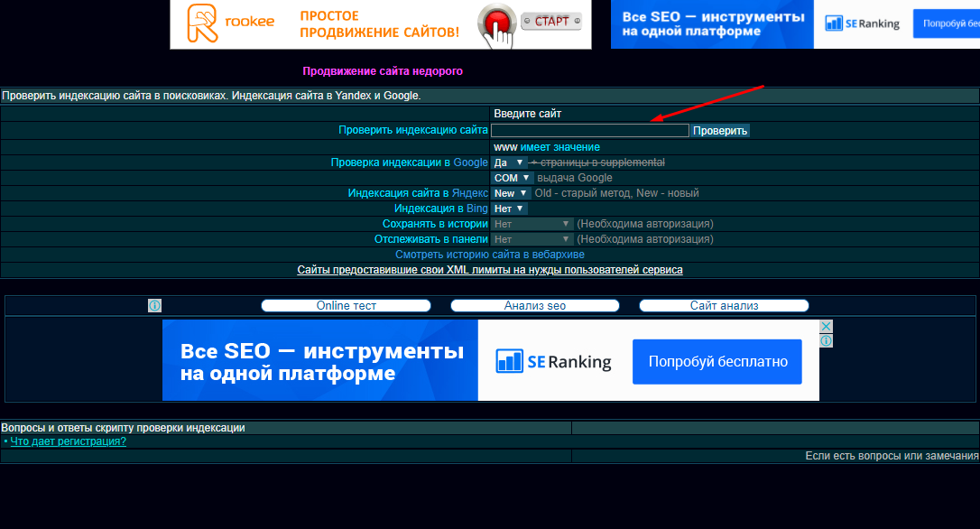The height and width of the screenshot is (529, 980).
Task: Click the ad info icon beside Online тест
Action: 154,306
